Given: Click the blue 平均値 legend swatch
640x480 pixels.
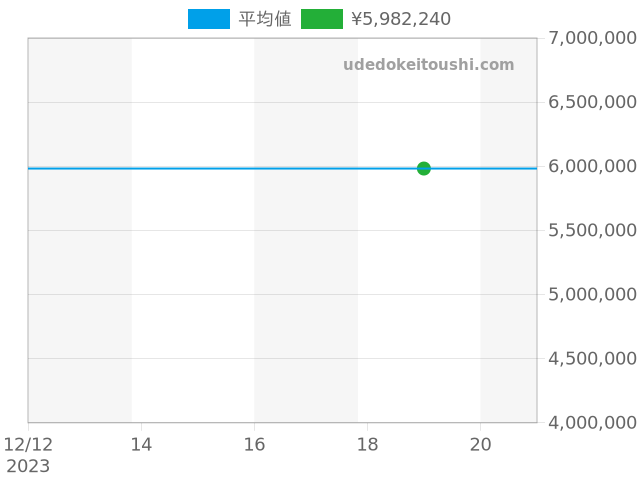Looking at the screenshot, I should pyautogui.click(x=208, y=19).
